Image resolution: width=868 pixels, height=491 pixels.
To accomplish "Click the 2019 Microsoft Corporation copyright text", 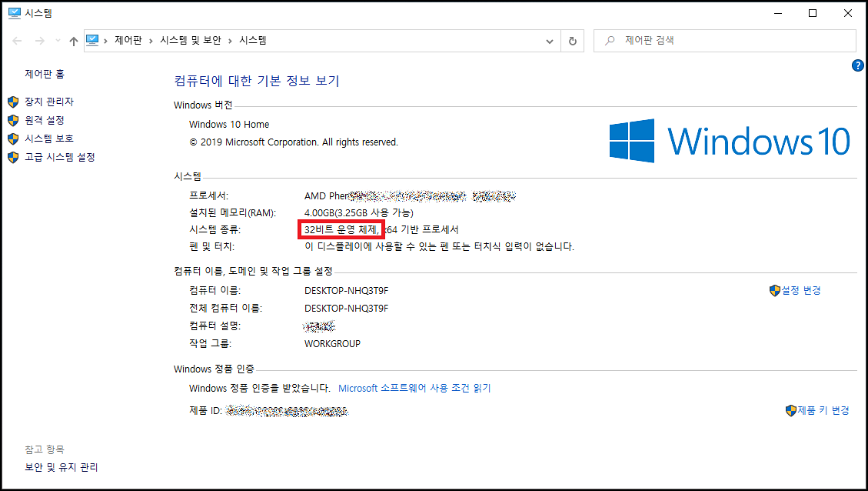I will coord(294,142).
